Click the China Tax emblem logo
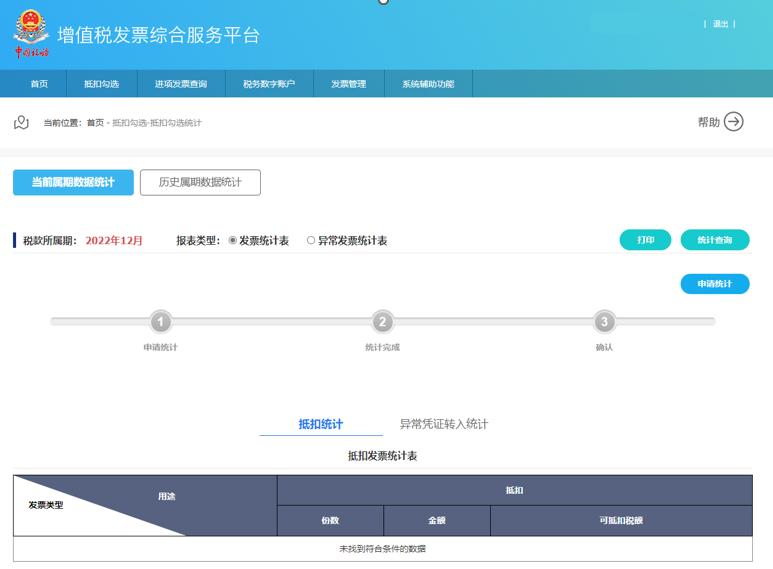Image resolution: width=773 pixels, height=569 pixels. point(31,34)
